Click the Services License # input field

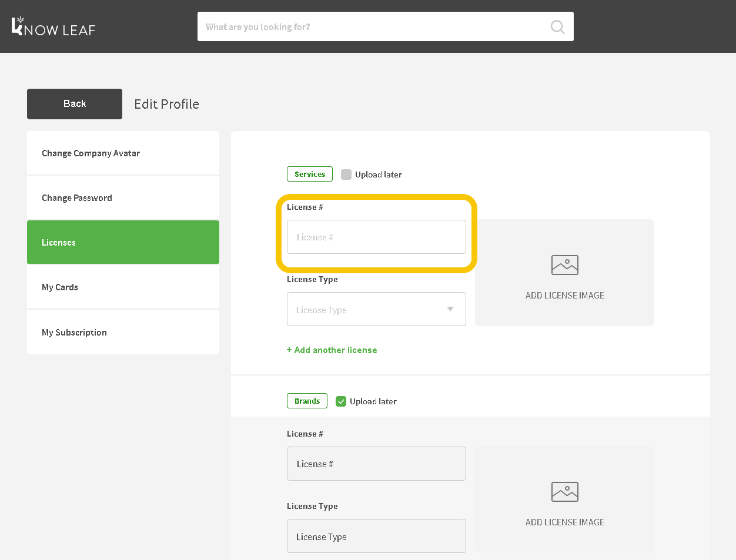coord(376,237)
